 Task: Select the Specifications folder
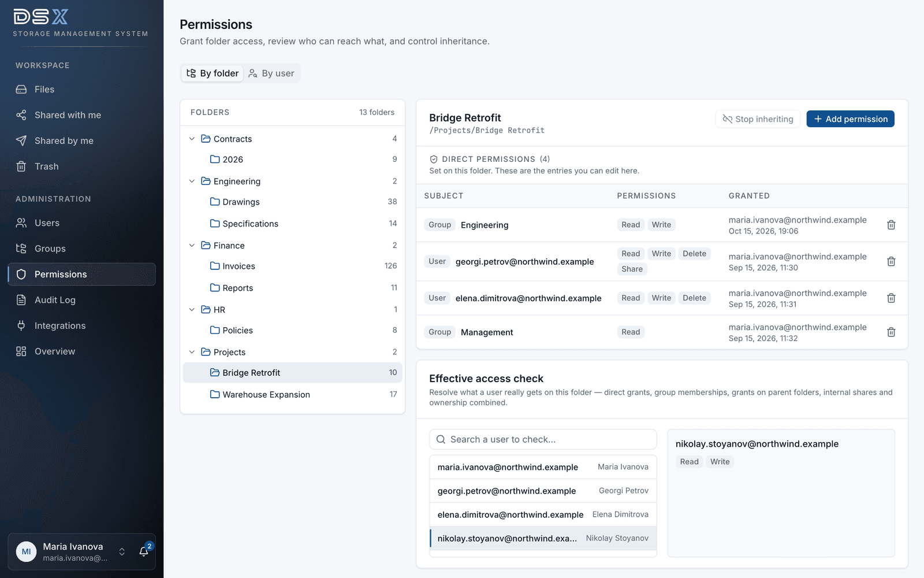(x=293, y=224)
